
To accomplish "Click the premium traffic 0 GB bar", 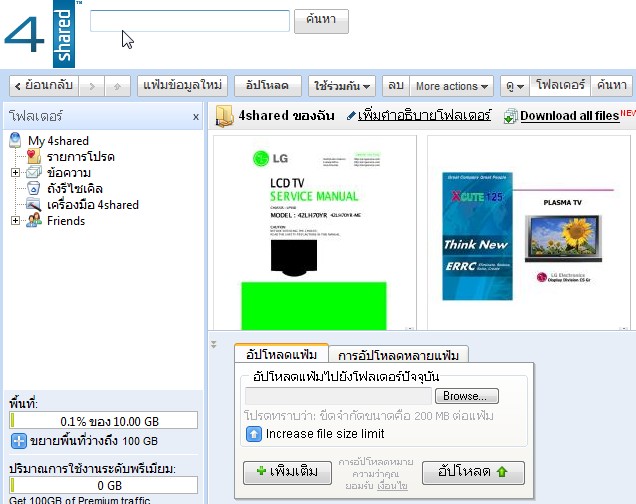I will 103,485.
